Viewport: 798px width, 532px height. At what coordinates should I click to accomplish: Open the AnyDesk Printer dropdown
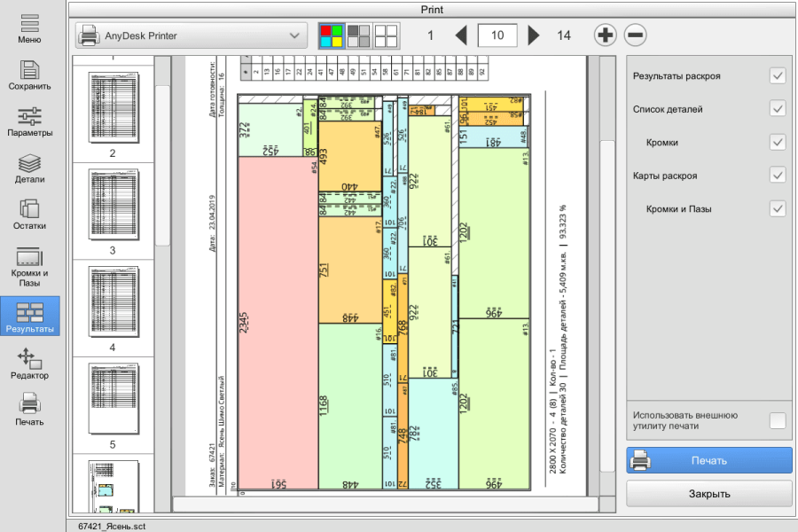tap(192, 35)
